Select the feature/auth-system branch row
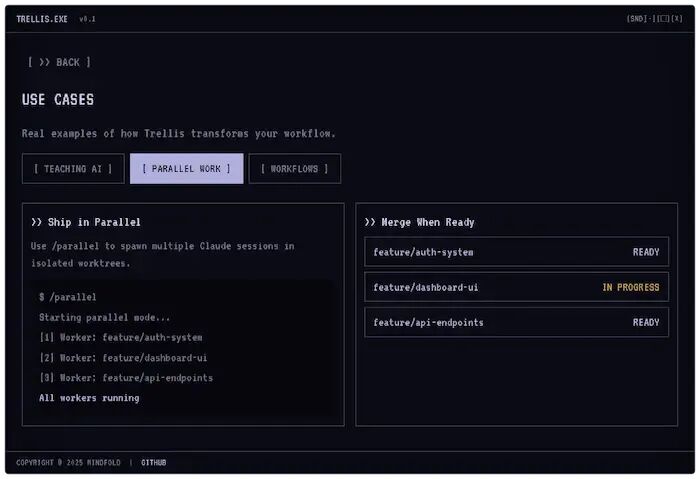The width and height of the screenshot is (700, 479). coord(517,252)
